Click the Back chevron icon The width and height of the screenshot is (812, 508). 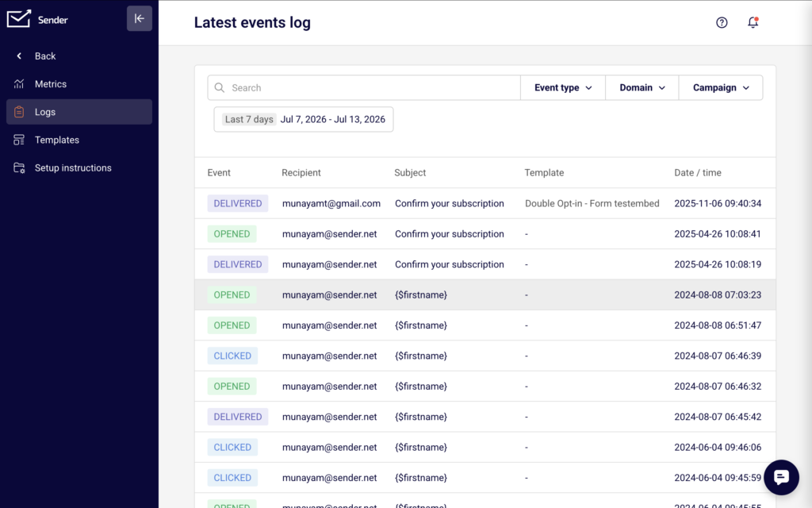pyautogui.click(x=19, y=56)
